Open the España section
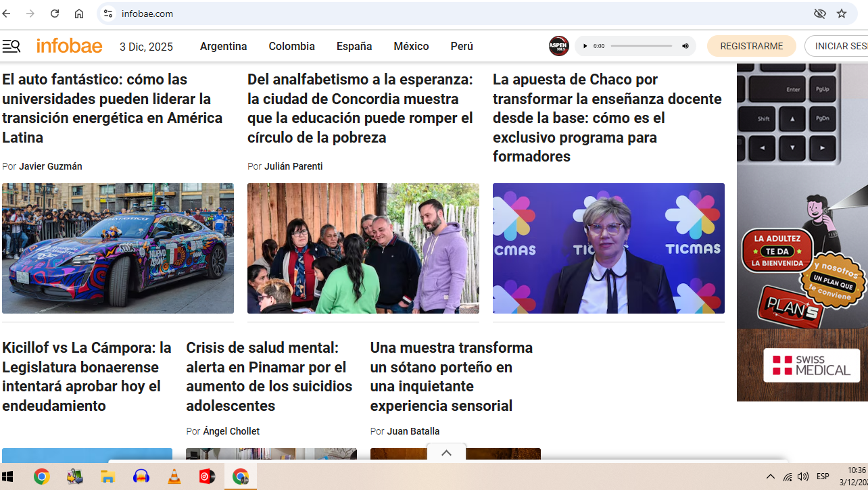The image size is (868, 490). coord(354,46)
